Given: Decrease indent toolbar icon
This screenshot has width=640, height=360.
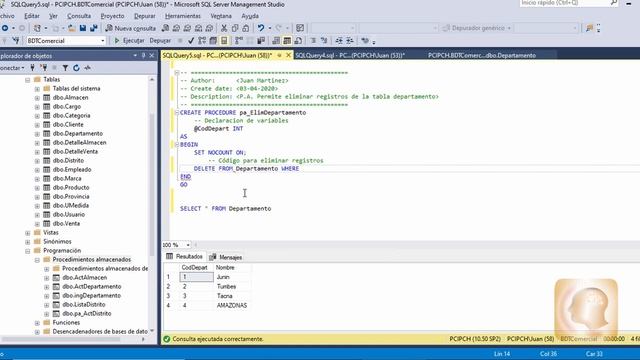Looking at the screenshot, I should (x=339, y=40).
